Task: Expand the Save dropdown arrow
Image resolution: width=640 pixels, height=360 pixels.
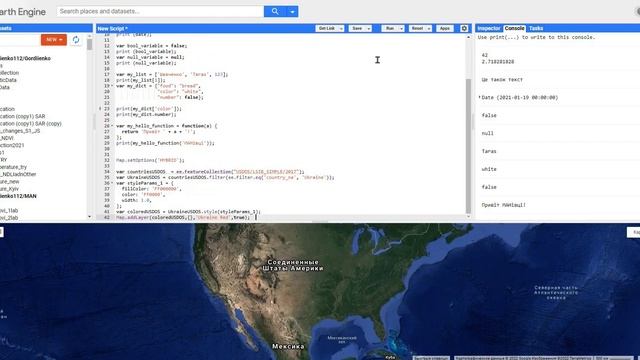Action: click(369, 28)
